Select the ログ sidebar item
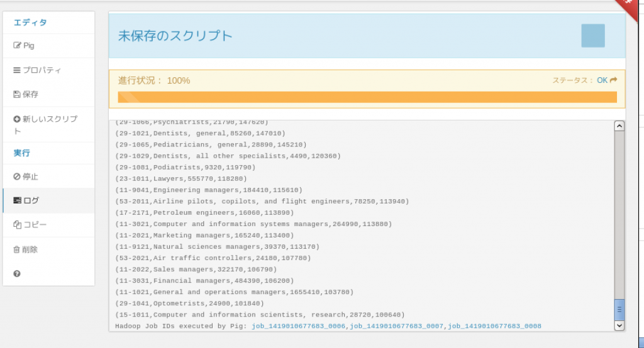 point(48,200)
